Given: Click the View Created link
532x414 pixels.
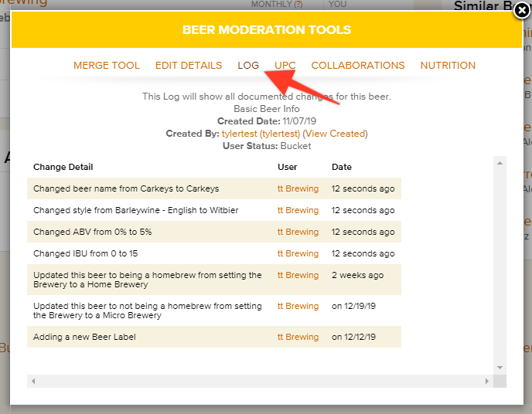Looking at the screenshot, I should pos(335,134).
